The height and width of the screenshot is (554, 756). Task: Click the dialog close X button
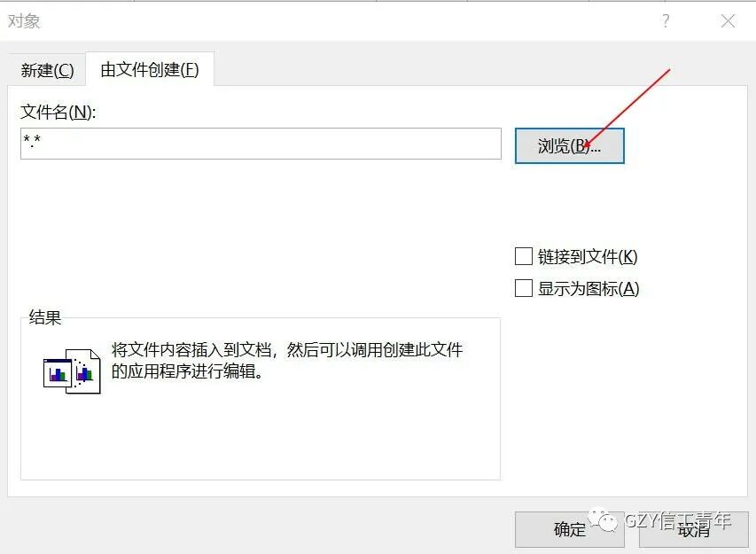[x=728, y=21]
